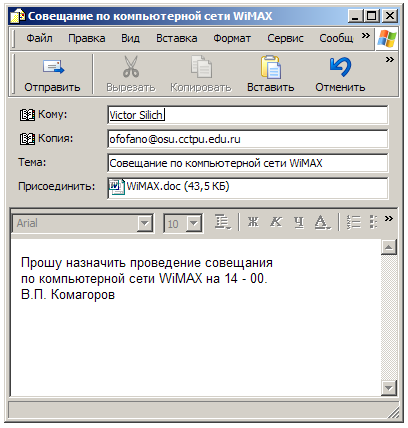Open the Правка menu

click(87, 38)
